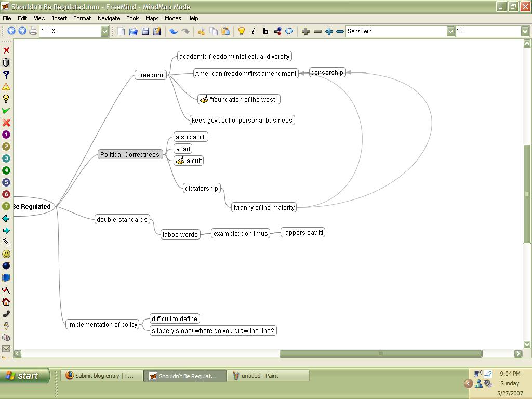Screen dimensions: 532x399
Task: Add the priority 4 icon to the node
Action: point(6,170)
